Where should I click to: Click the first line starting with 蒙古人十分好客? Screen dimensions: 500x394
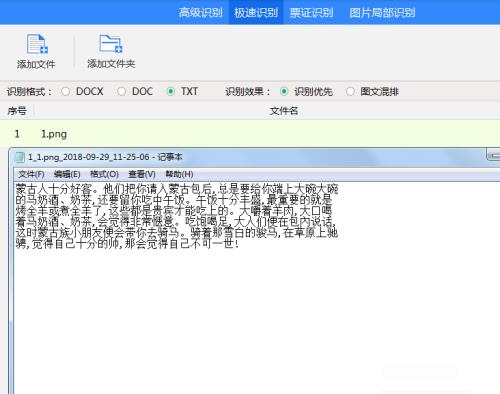tap(177, 189)
